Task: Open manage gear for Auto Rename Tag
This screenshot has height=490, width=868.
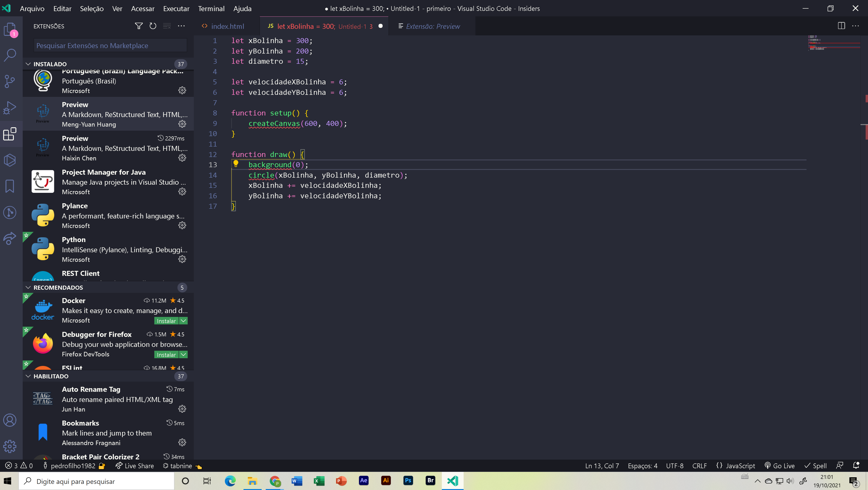Action: click(182, 409)
